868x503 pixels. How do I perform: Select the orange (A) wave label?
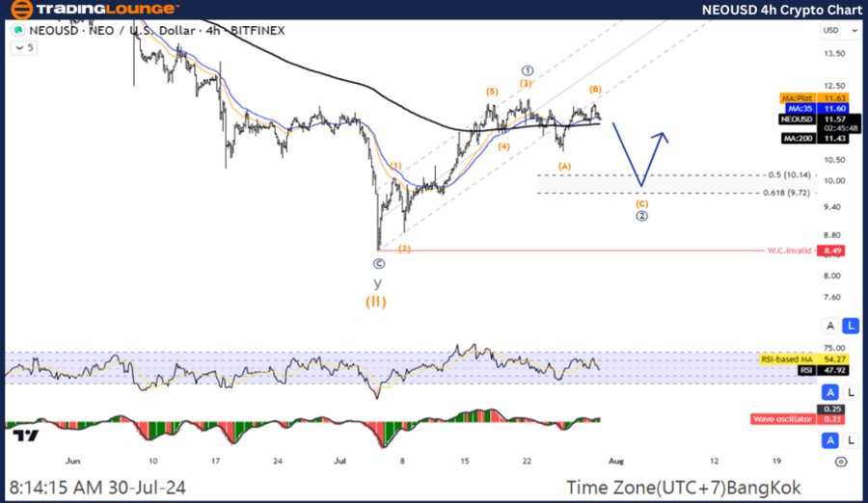coord(564,166)
